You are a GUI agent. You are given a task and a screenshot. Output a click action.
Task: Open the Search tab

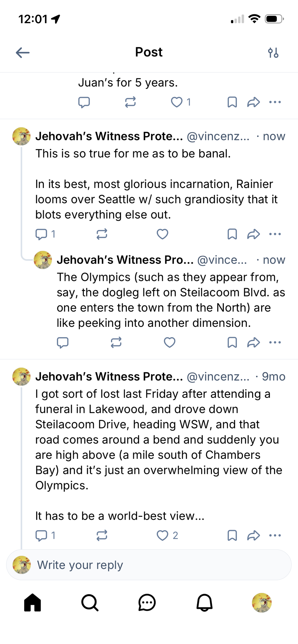click(x=90, y=602)
